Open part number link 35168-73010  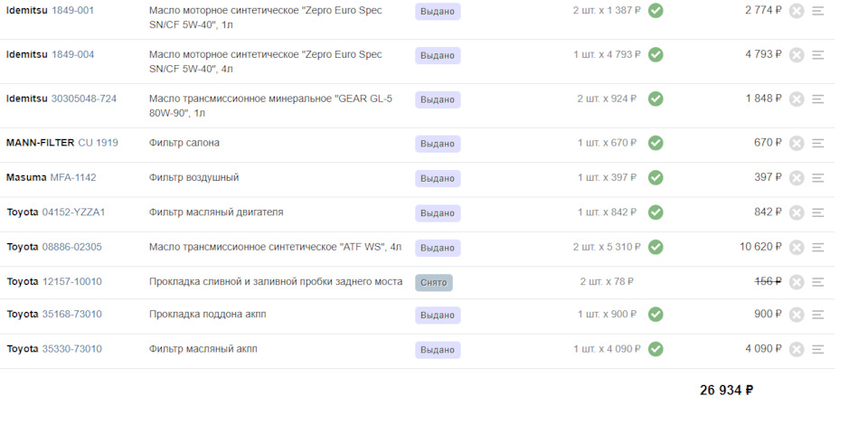72,315
